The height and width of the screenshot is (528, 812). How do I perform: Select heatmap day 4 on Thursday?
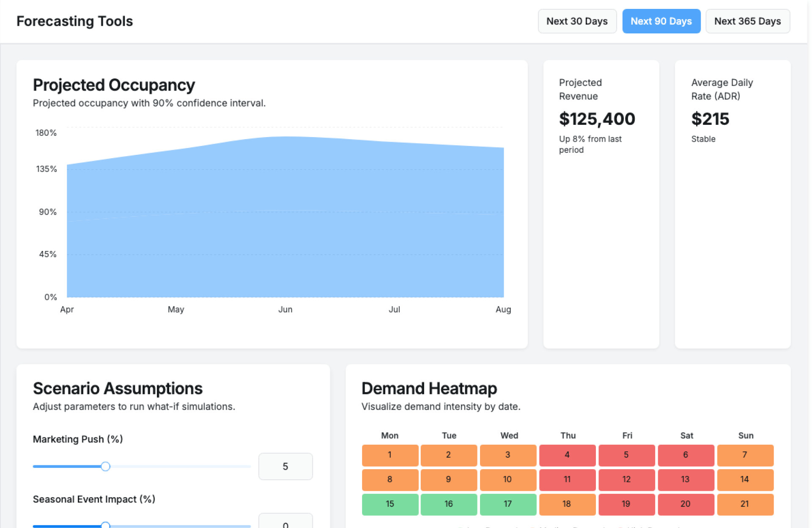pos(567,455)
